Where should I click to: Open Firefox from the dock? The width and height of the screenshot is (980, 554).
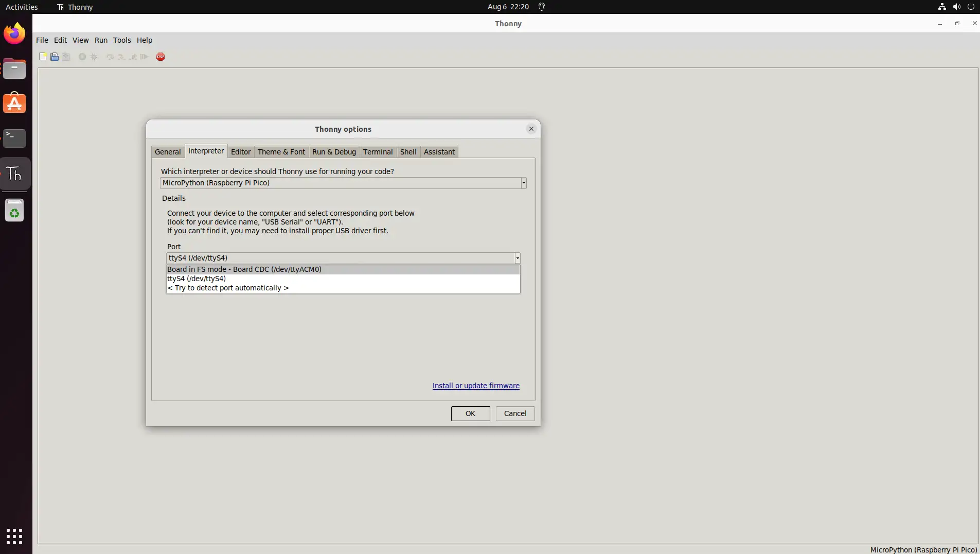(14, 34)
